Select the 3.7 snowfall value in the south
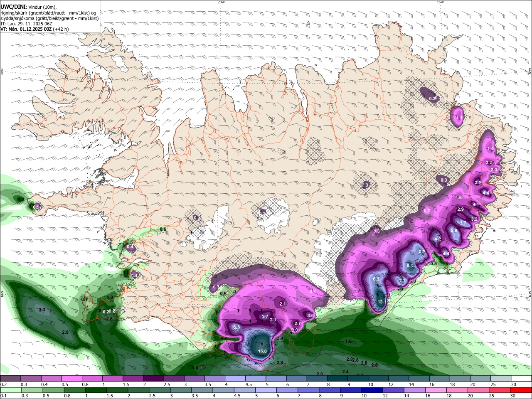Image resolution: width=532 pixels, height=399 pixels. (265, 317)
